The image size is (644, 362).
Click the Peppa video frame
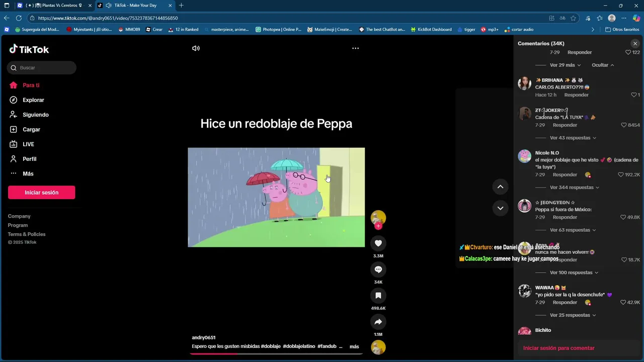[276, 197]
